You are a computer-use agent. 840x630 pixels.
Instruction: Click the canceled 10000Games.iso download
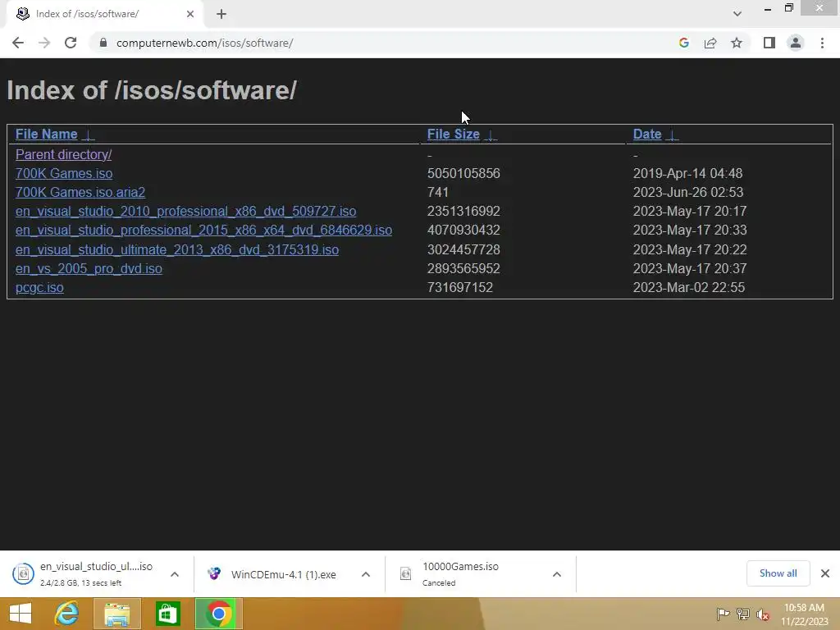click(x=461, y=573)
